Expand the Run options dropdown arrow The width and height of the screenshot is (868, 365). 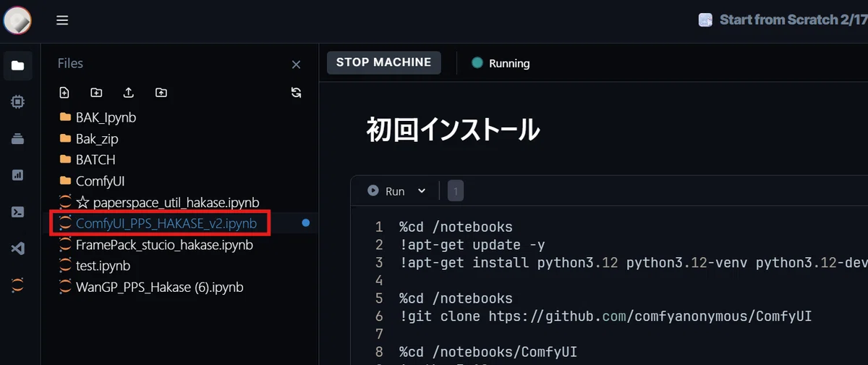click(422, 191)
